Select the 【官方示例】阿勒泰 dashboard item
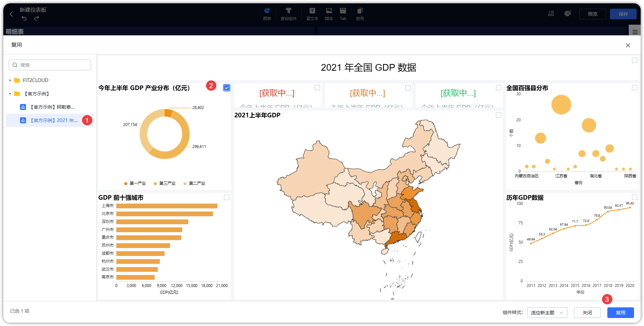 [50, 107]
